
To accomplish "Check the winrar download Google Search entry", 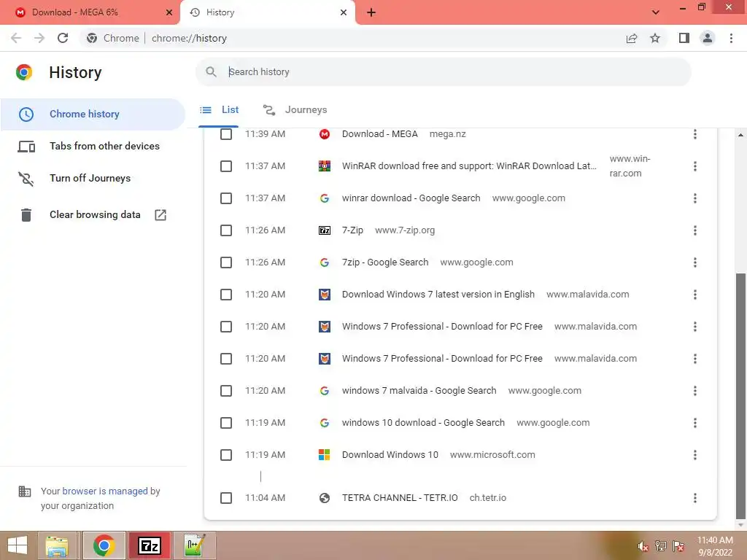I will tap(226, 198).
